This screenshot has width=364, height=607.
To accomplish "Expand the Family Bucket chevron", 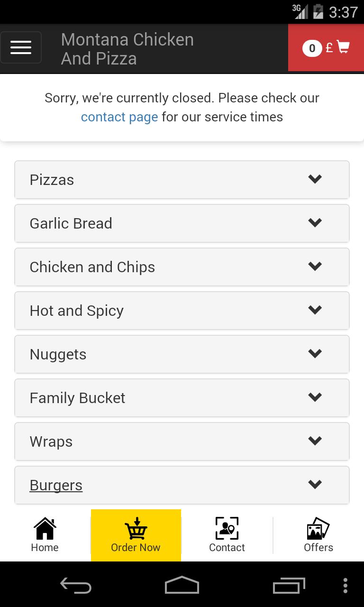I will (x=315, y=397).
